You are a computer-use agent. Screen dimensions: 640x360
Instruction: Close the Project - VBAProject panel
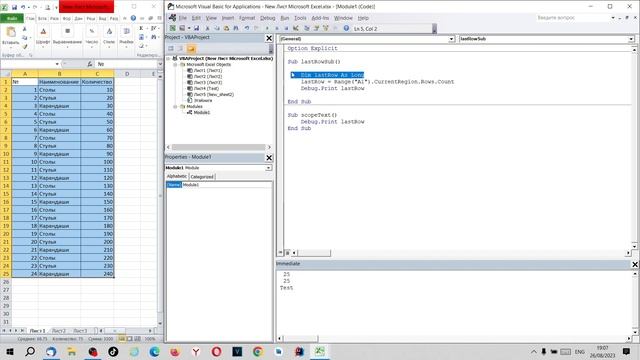click(269, 38)
